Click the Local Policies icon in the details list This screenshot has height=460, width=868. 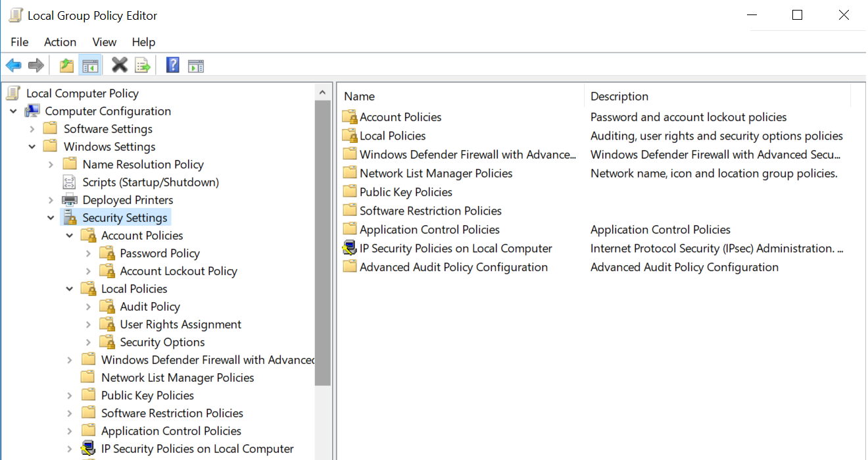(x=349, y=136)
